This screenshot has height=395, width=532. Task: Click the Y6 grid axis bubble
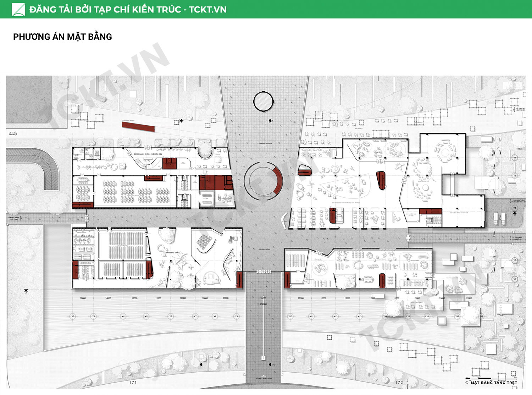515,175
